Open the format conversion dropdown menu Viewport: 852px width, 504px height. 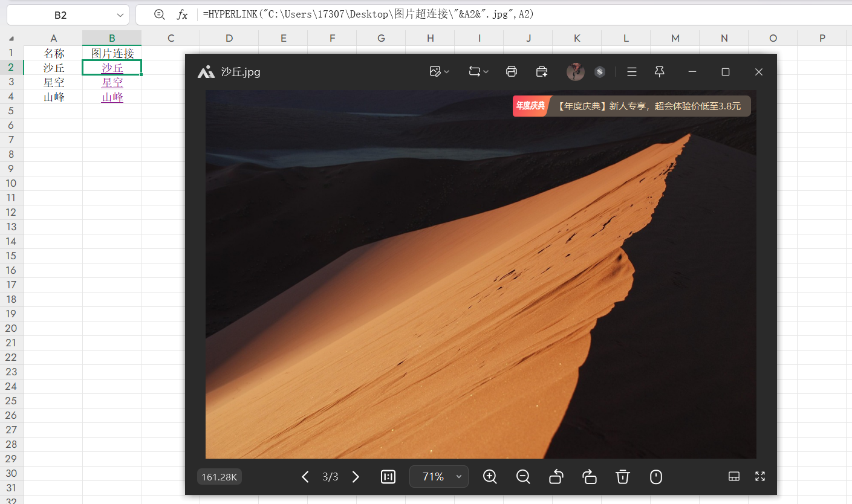coord(478,72)
